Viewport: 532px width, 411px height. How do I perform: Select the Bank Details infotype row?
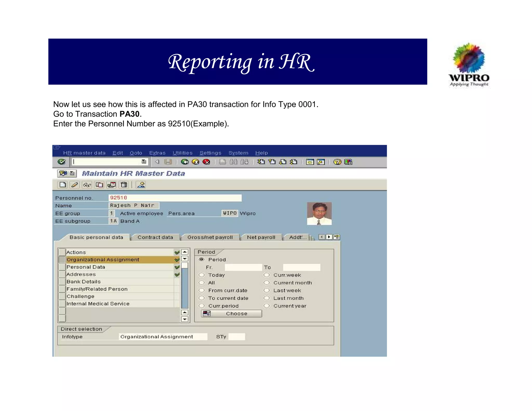click(x=84, y=282)
